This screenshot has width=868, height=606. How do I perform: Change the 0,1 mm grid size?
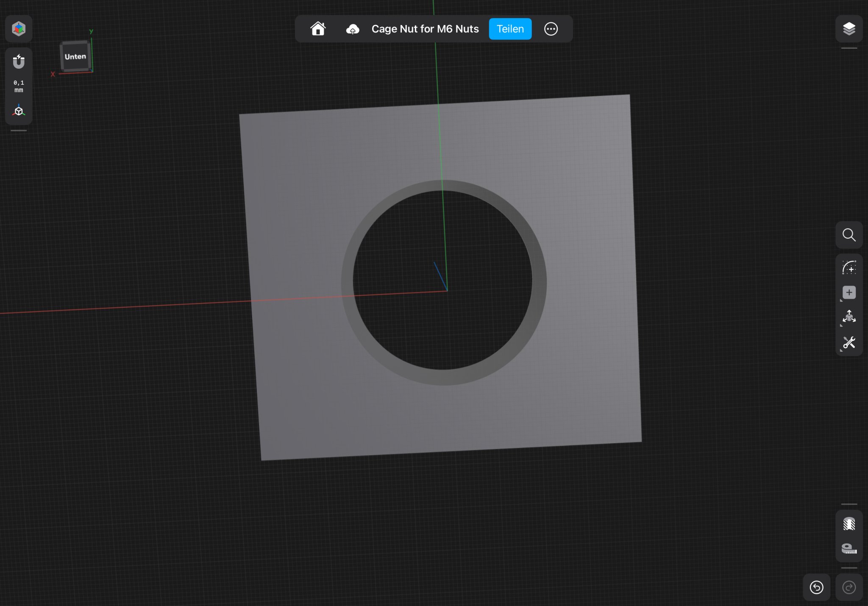19,86
